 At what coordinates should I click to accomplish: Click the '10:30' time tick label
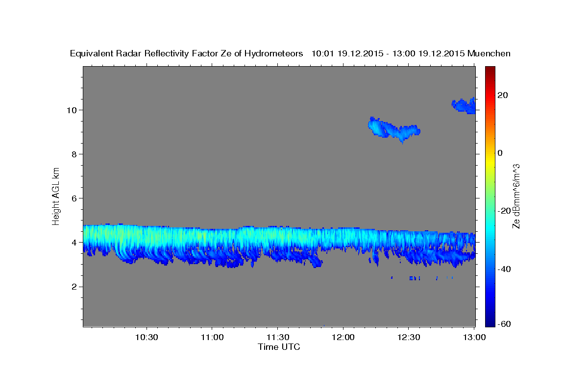(147, 338)
